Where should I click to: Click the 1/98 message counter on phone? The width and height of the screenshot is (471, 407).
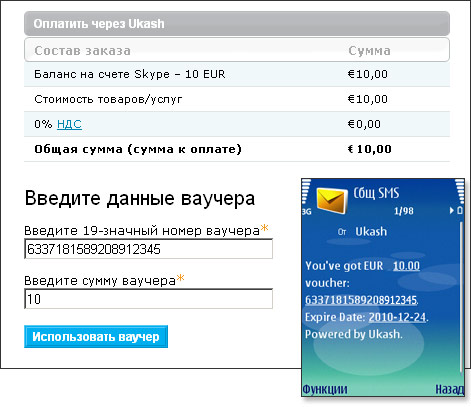(x=403, y=211)
